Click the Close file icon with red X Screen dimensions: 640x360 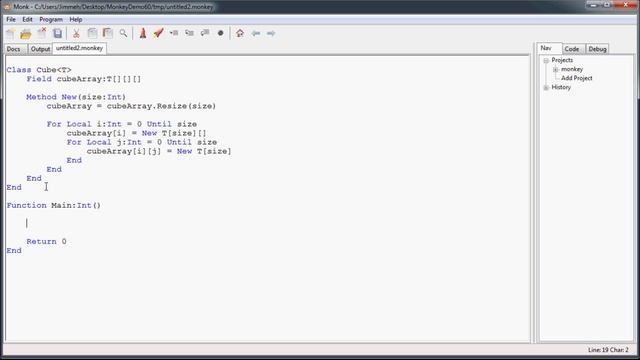tap(42, 33)
